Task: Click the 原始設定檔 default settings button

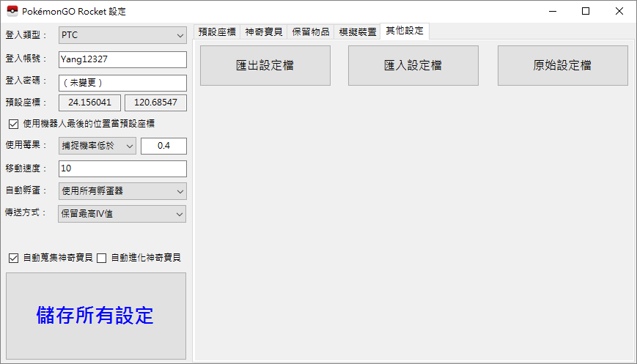Action: [x=563, y=65]
